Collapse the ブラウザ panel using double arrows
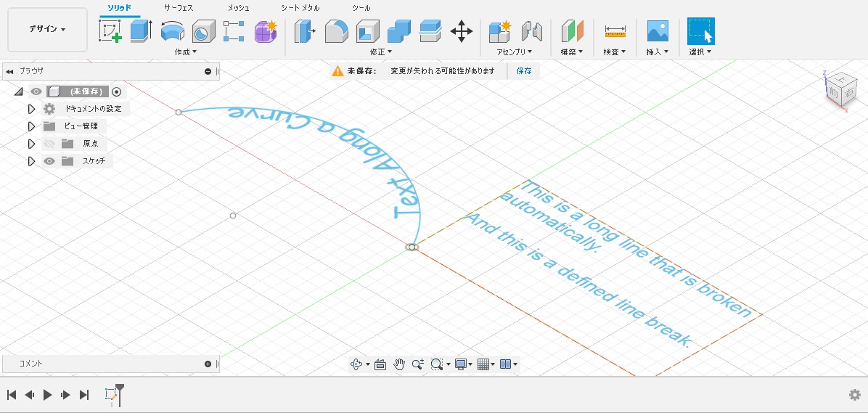Viewport: 868px width, 413px height. [x=9, y=71]
